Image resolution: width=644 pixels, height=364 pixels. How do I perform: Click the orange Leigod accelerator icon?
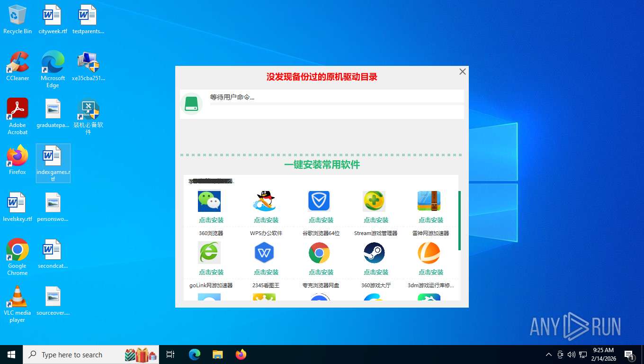pos(429,253)
